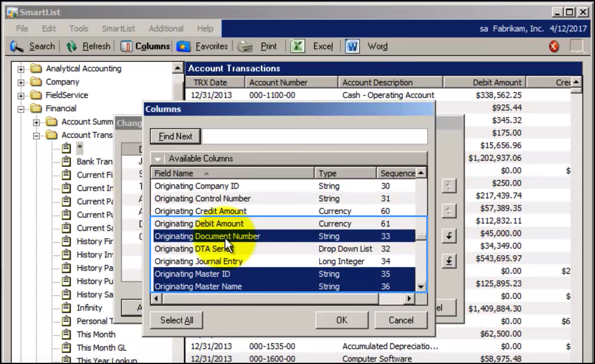Collapse the Financial tree node

pos(21,109)
